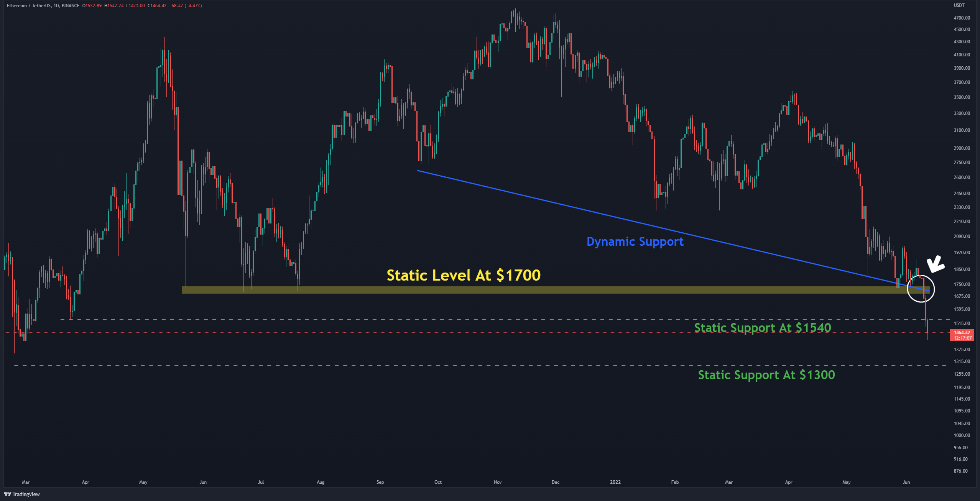Click the 4700.00 price axis value
This screenshot has height=501, width=980.
pos(962,18)
